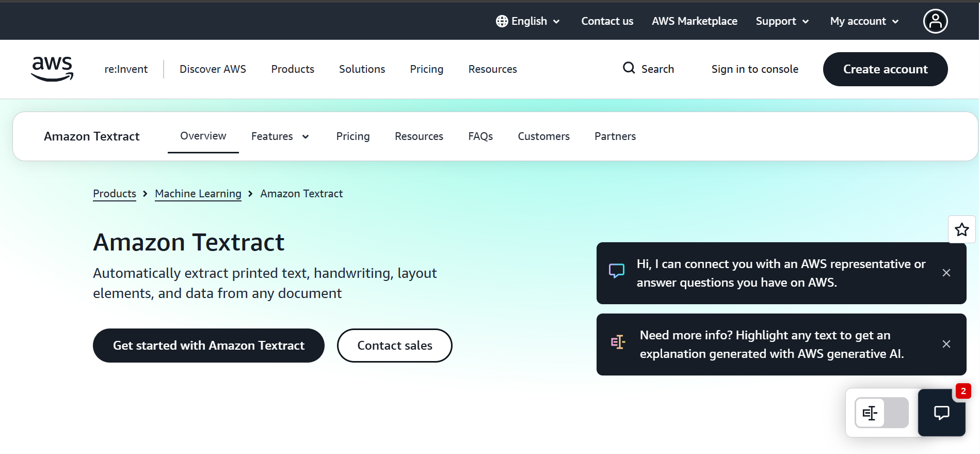Open the Customers tab

pyautogui.click(x=543, y=136)
